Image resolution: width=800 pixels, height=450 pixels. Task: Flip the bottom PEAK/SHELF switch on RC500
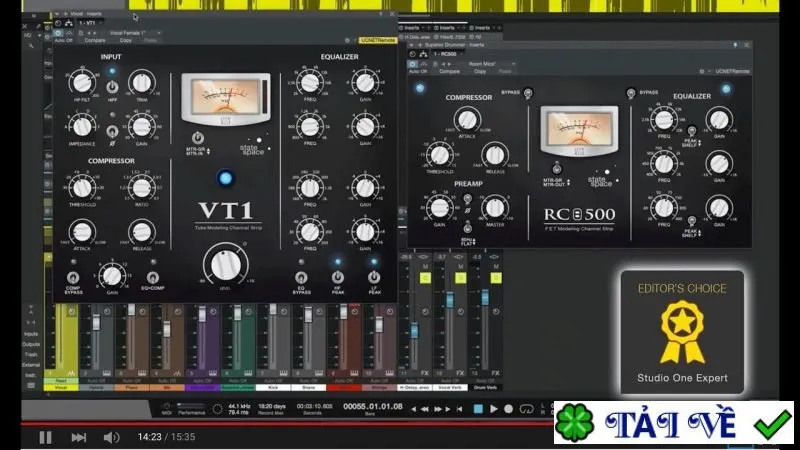click(x=691, y=221)
